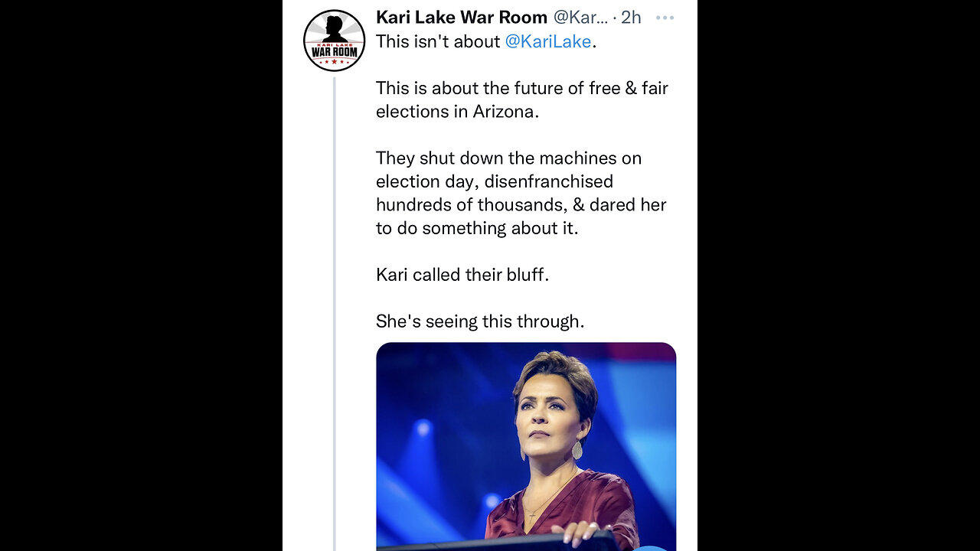
Task: Open the attached photo in the tweet
Action: [x=526, y=445]
